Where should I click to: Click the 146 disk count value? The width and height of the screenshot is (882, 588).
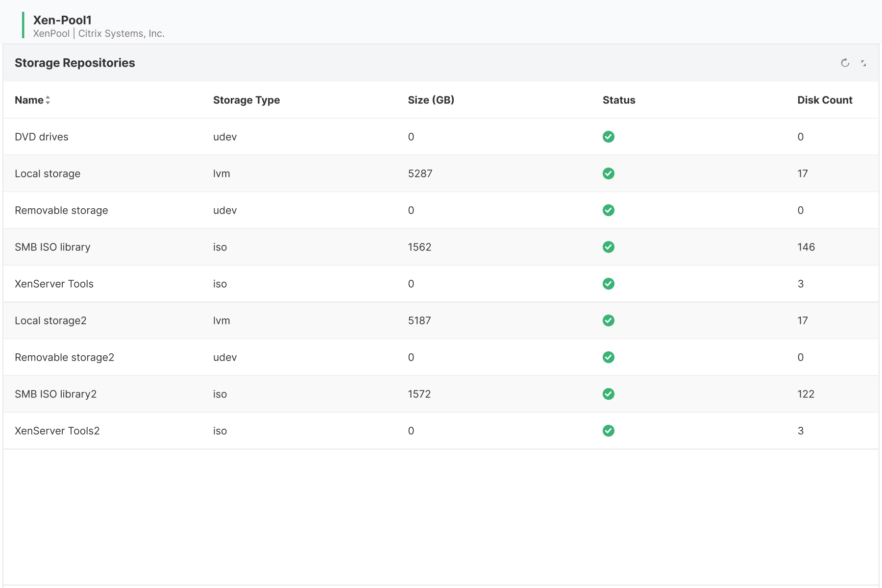806,247
